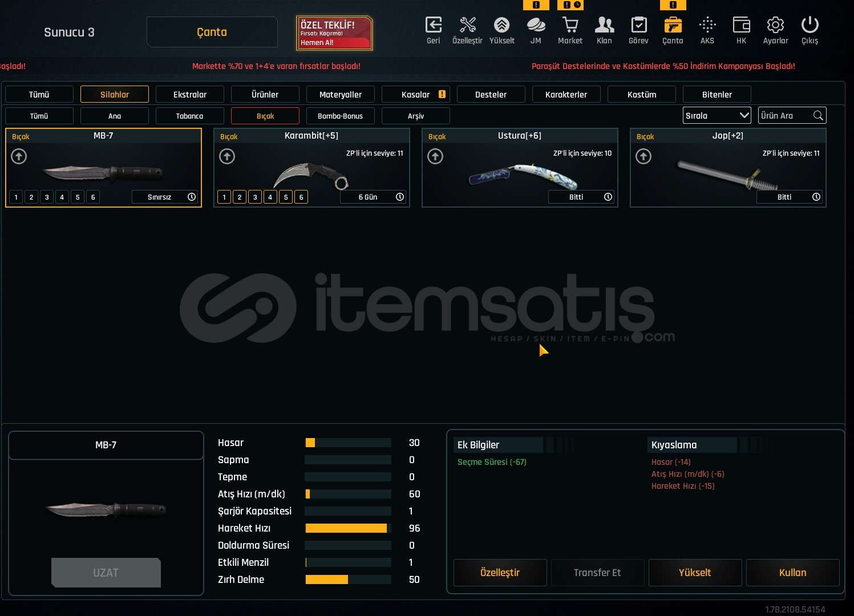Click clock icon on MB-7 Sınırsız duration

pos(192,197)
